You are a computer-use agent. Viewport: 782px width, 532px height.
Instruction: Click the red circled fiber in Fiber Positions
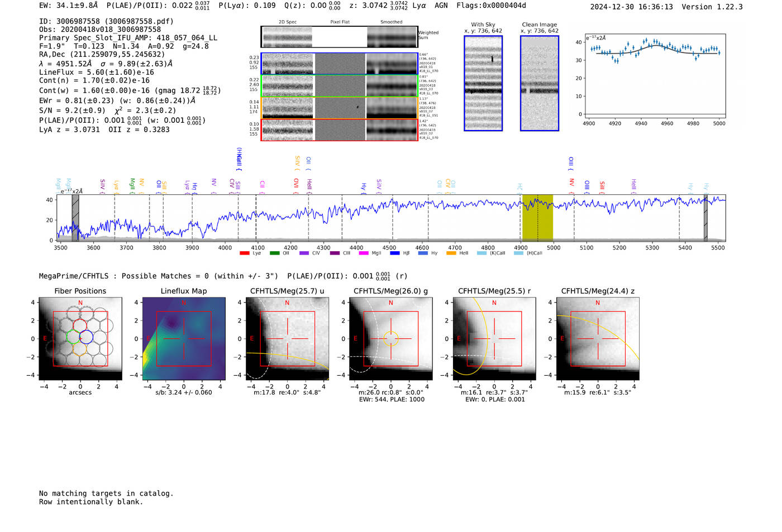(80, 326)
